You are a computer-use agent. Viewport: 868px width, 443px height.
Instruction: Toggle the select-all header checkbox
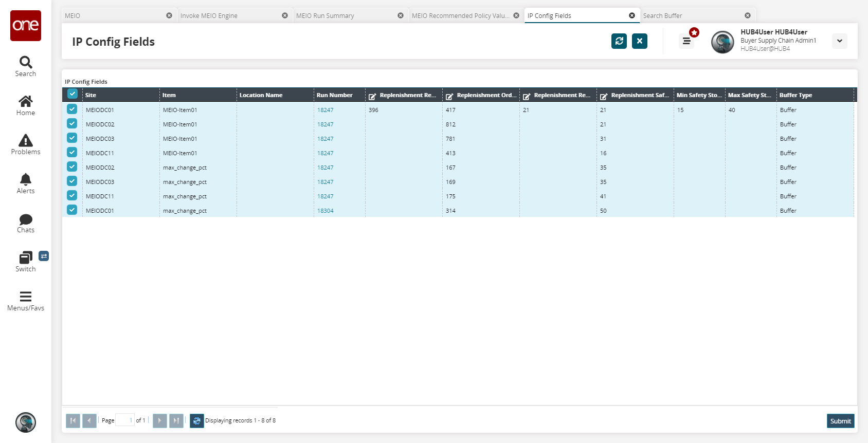[x=73, y=94]
